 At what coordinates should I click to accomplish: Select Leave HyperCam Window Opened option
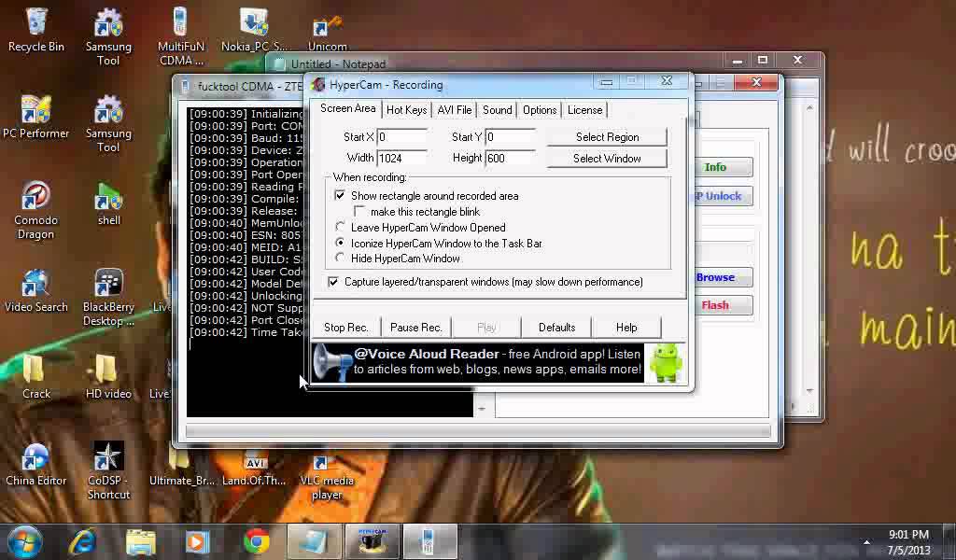340,227
